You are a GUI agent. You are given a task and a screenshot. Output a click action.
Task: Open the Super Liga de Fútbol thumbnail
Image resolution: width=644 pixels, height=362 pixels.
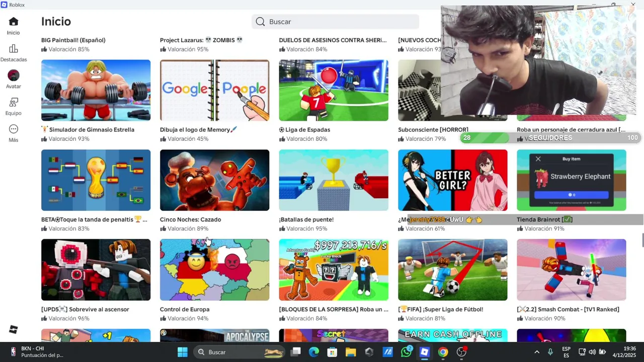[453, 269]
